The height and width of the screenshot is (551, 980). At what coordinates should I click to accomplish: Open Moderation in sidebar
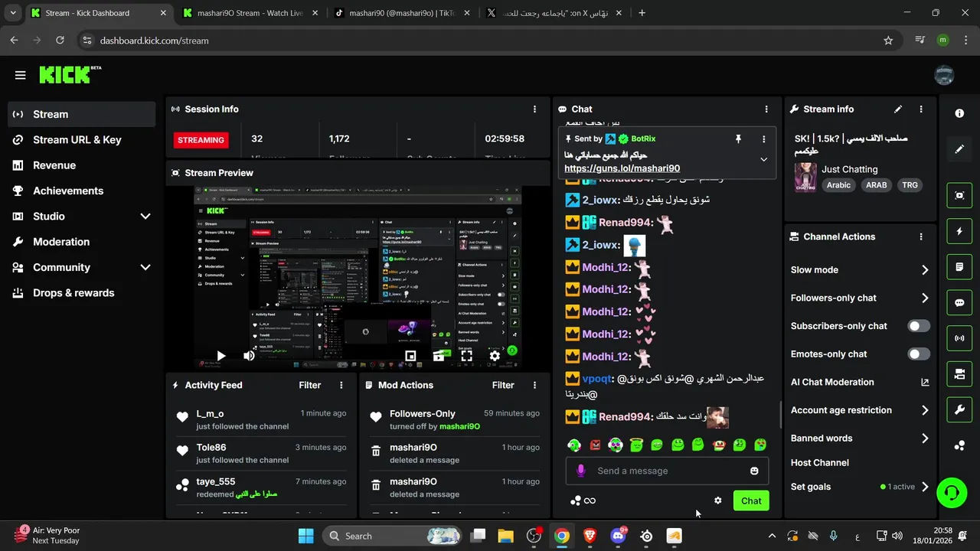click(x=81, y=242)
